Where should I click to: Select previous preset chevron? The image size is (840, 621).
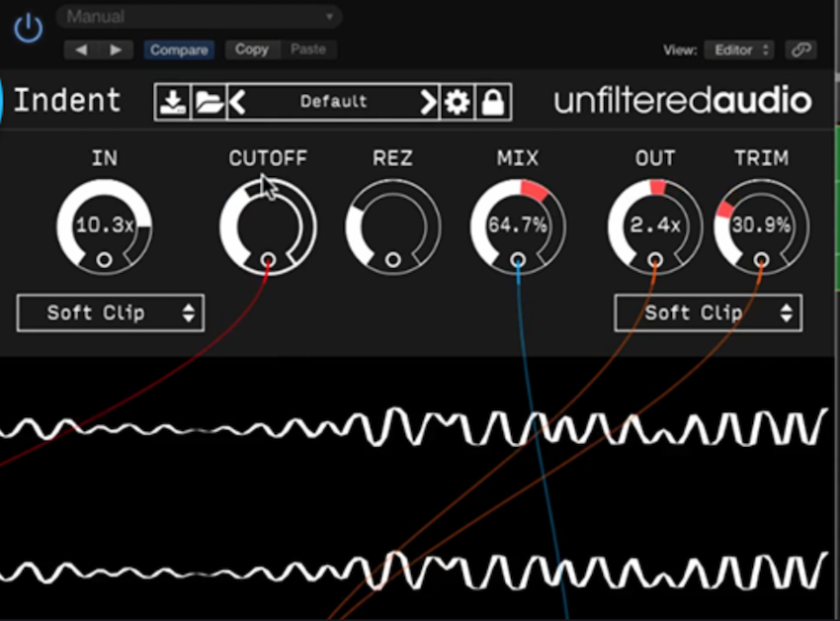238,102
